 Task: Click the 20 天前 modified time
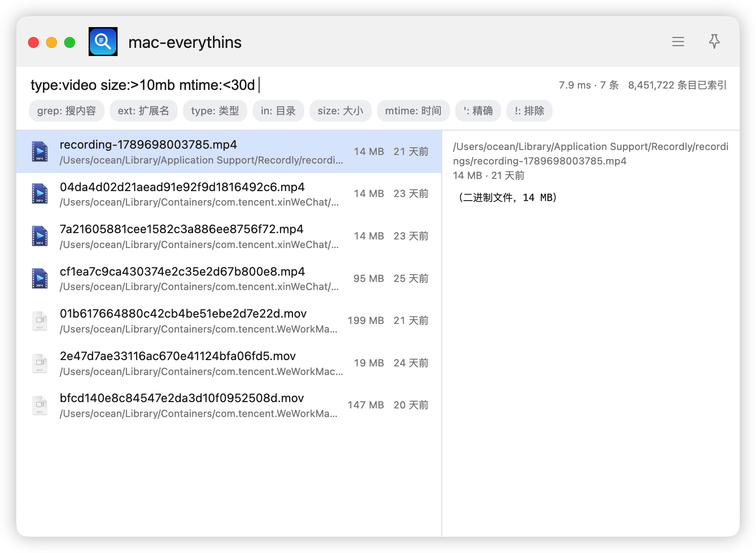click(x=411, y=405)
